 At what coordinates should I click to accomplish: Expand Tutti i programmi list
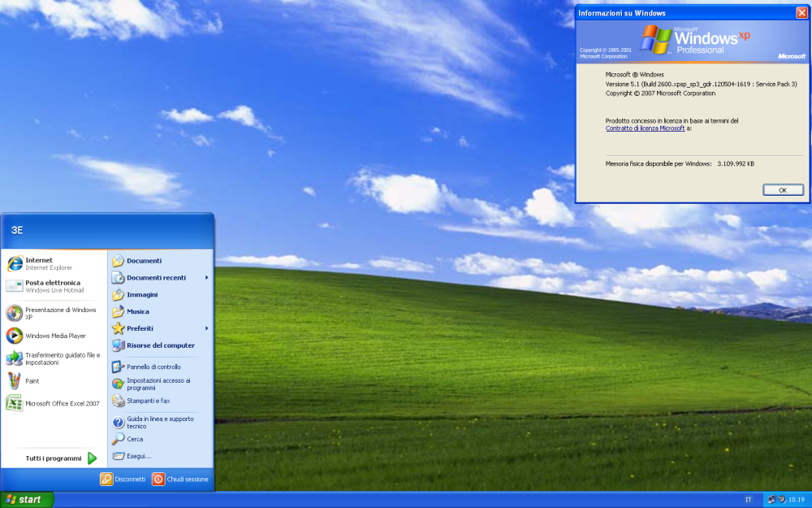pyautogui.click(x=61, y=458)
